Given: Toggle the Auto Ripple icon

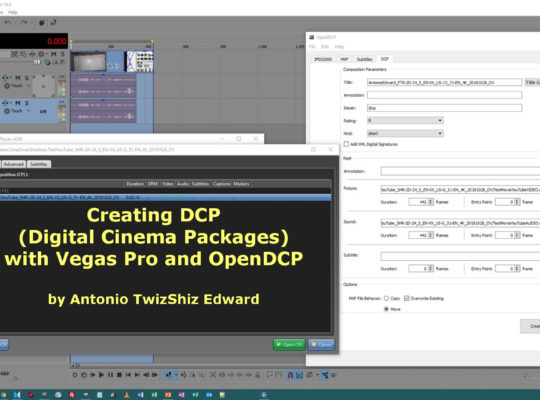Looking at the screenshot, I should click(310, 375).
